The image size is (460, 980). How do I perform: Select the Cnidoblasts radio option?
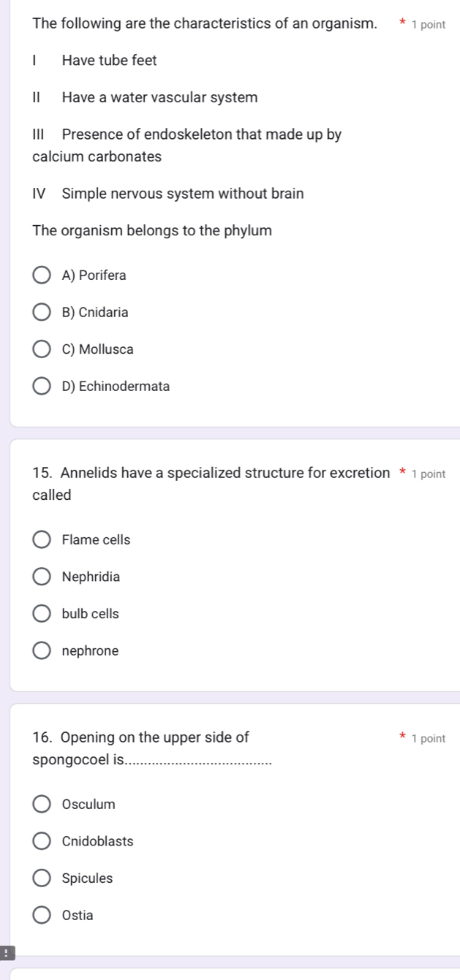[x=42, y=841]
